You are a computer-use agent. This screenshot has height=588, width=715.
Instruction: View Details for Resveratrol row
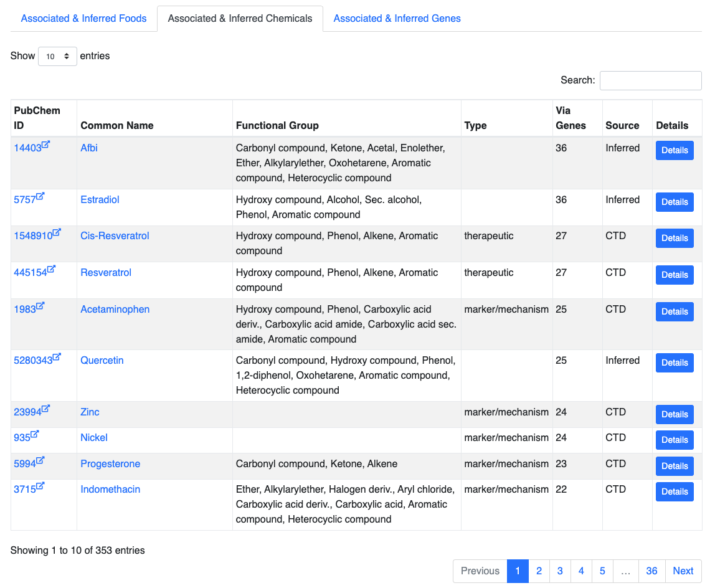[x=675, y=275]
